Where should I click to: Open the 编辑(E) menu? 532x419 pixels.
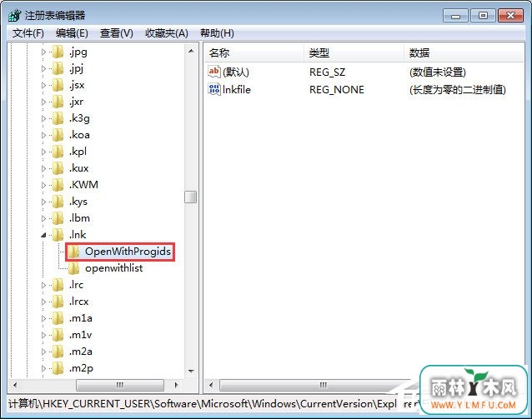click(72, 33)
